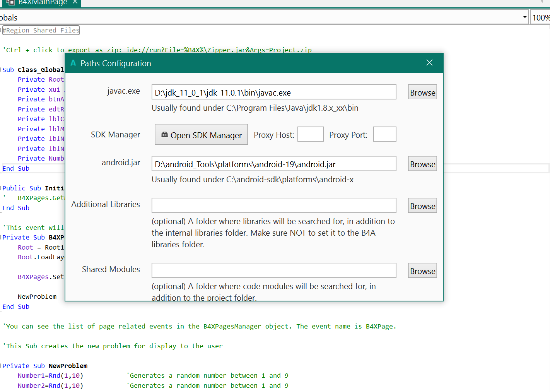Open the 100% zoom dropdown
The height and width of the screenshot is (392, 550).
[x=540, y=17]
